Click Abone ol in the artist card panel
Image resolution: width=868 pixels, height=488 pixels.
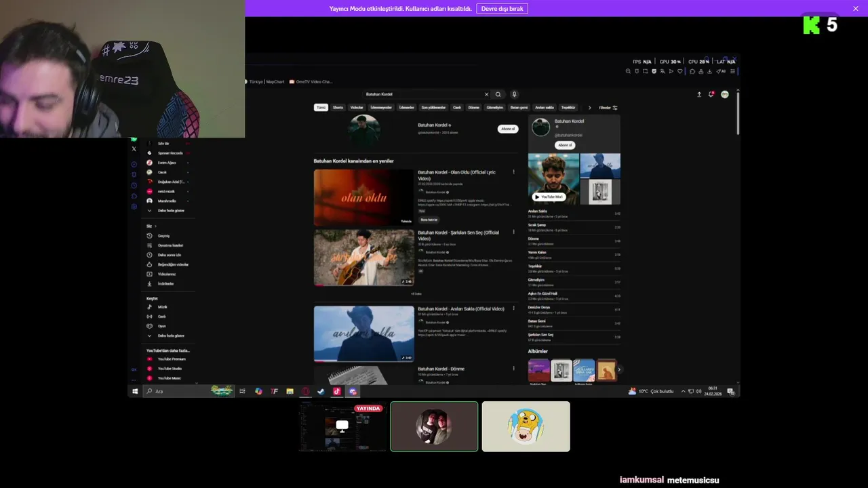click(x=565, y=145)
